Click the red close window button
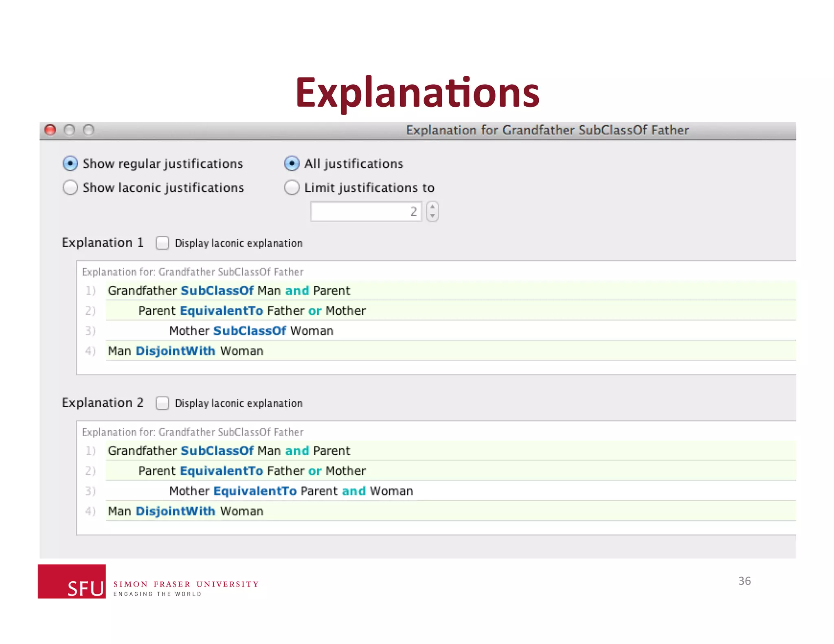This screenshot has width=834, height=644. (x=50, y=130)
